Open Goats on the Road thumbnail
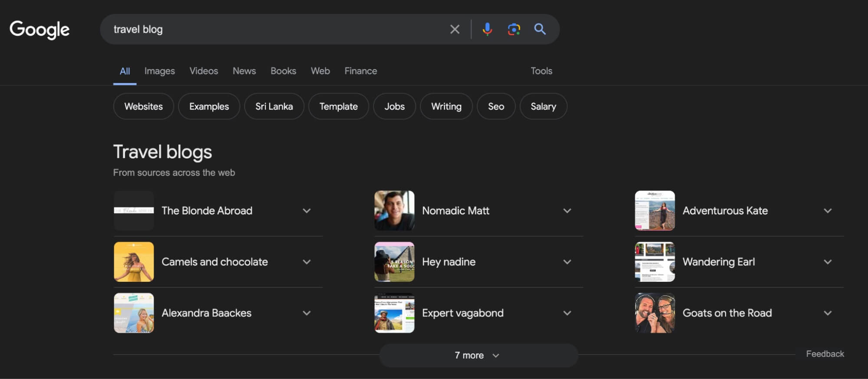Viewport: 868px width, 379px height. tap(655, 313)
